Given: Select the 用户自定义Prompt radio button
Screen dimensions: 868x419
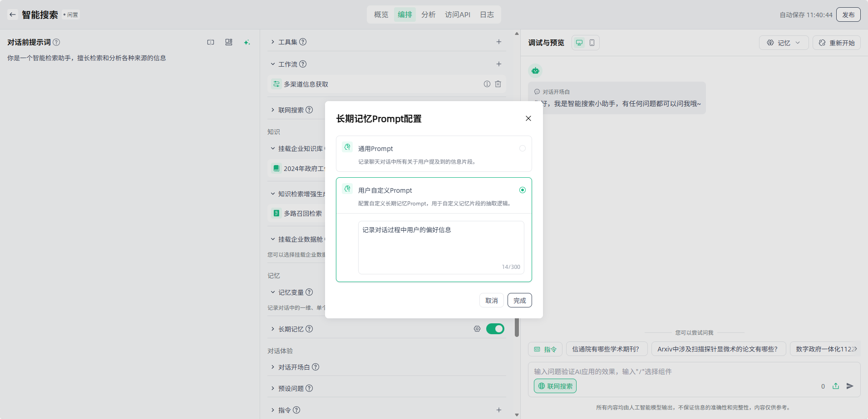Looking at the screenshot, I should point(523,190).
